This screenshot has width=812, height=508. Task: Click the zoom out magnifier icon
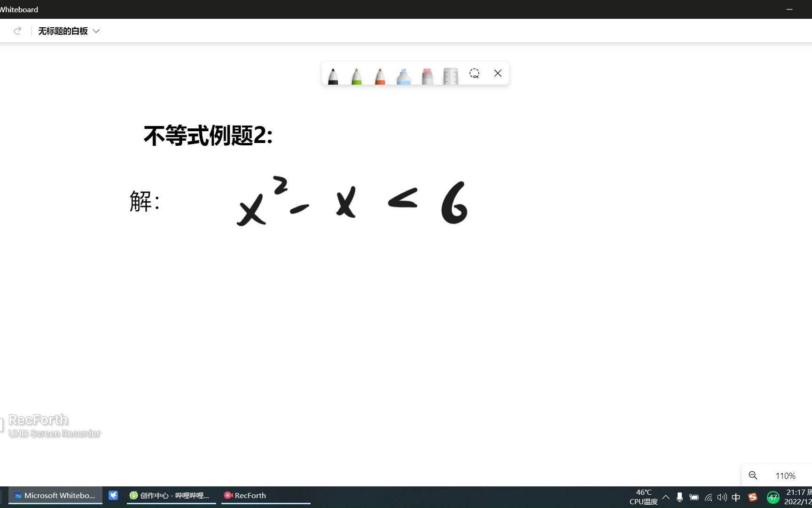753,476
